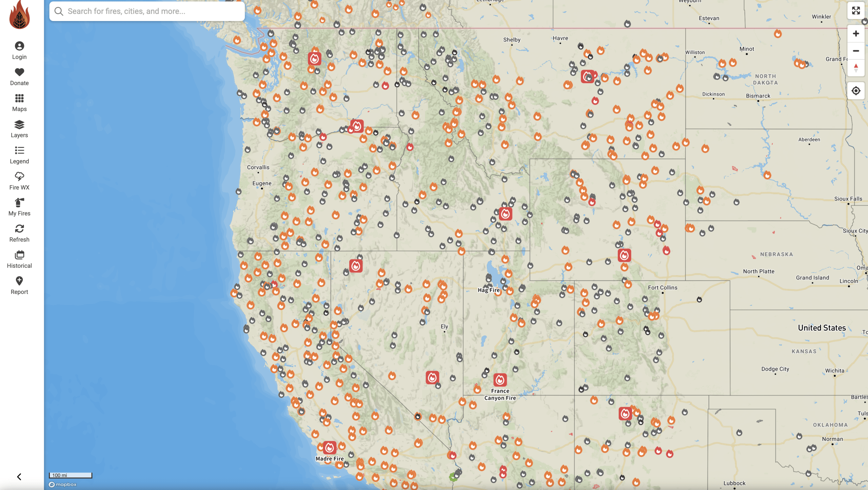Click the United States country label
The height and width of the screenshot is (490, 868).
coord(822,328)
